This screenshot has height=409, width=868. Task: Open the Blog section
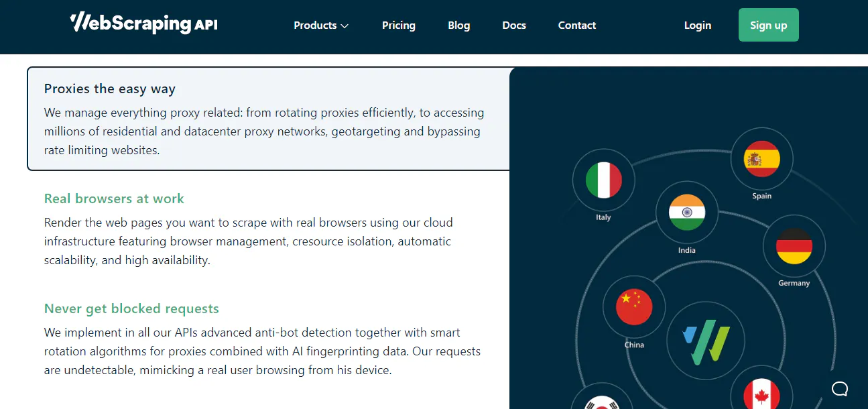(458, 25)
